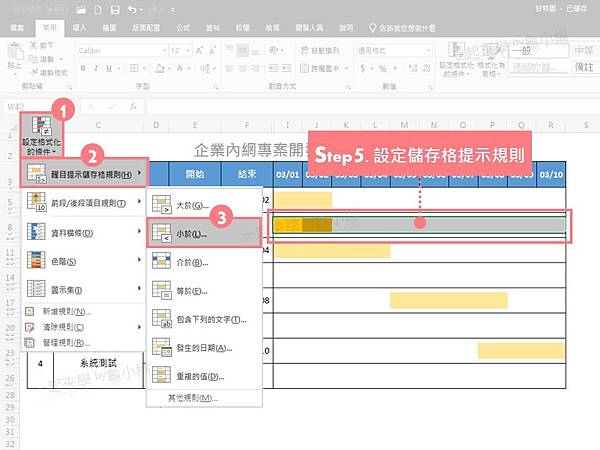The image size is (600, 450).
Task: Click the fx insert function icon
Action: click(x=133, y=106)
